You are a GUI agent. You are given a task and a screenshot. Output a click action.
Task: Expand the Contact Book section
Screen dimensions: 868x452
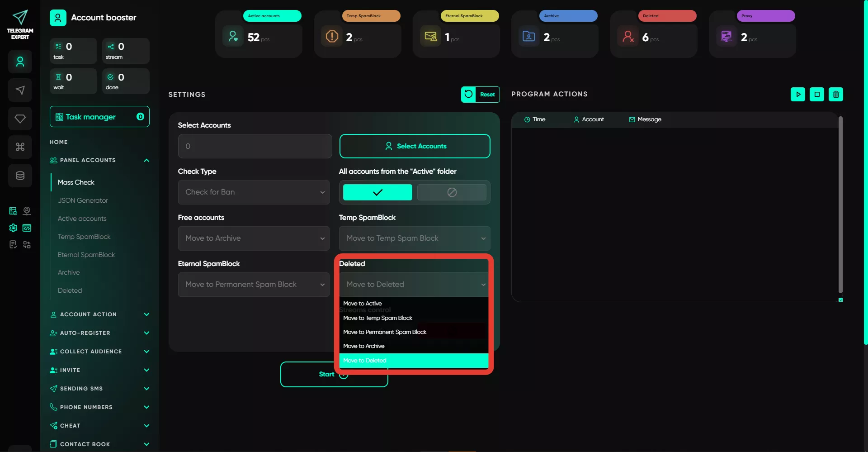point(99,444)
